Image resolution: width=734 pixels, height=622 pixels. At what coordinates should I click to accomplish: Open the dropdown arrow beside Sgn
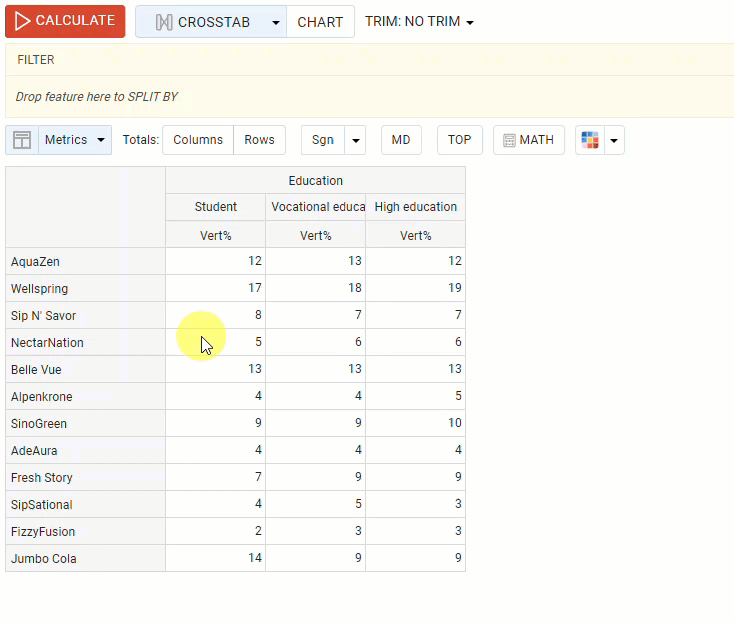click(x=355, y=140)
